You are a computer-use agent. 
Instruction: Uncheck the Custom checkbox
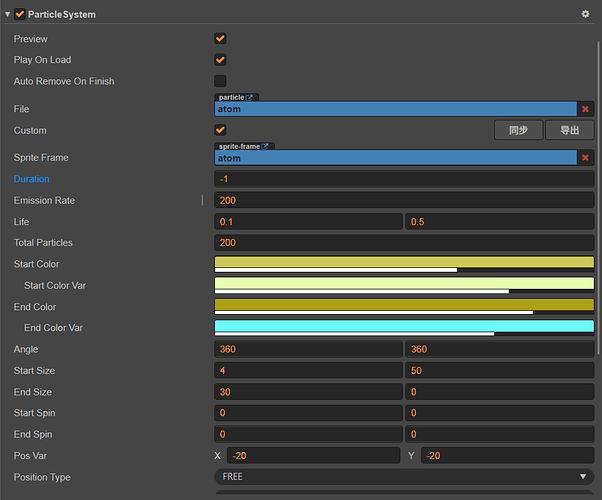point(220,130)
